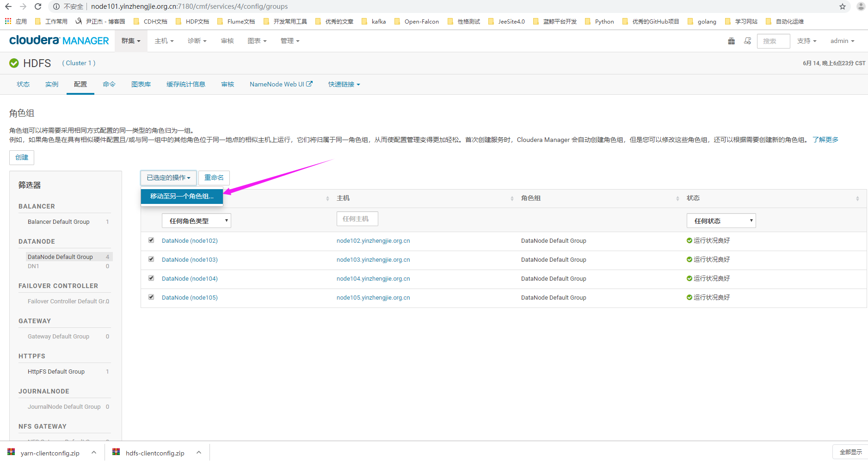Expand hdfs-clientconfig.zip download options chevron

point(199,452)
